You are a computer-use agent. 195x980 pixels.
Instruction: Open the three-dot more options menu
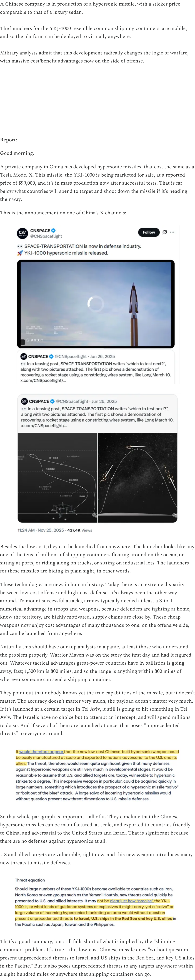tap(172, 232)
